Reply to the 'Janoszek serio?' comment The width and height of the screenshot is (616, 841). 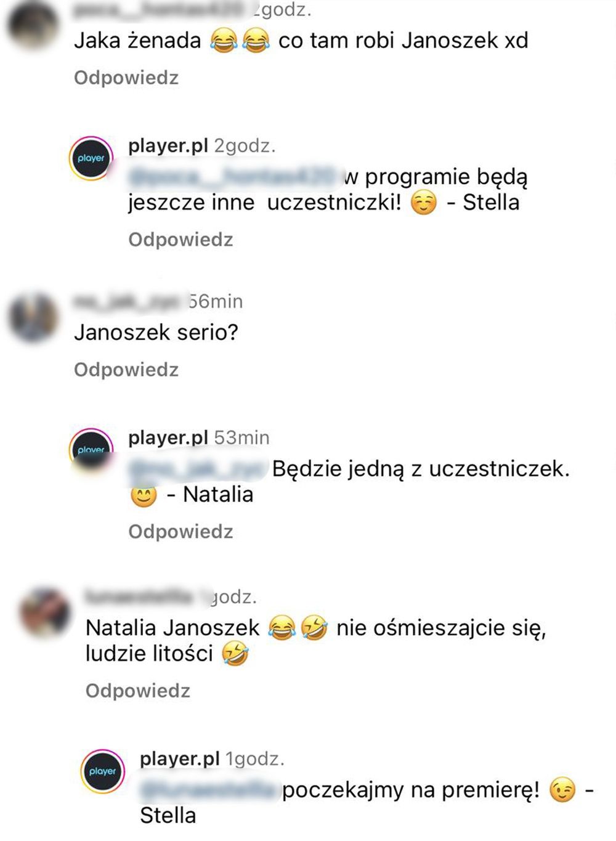point(126,370)
